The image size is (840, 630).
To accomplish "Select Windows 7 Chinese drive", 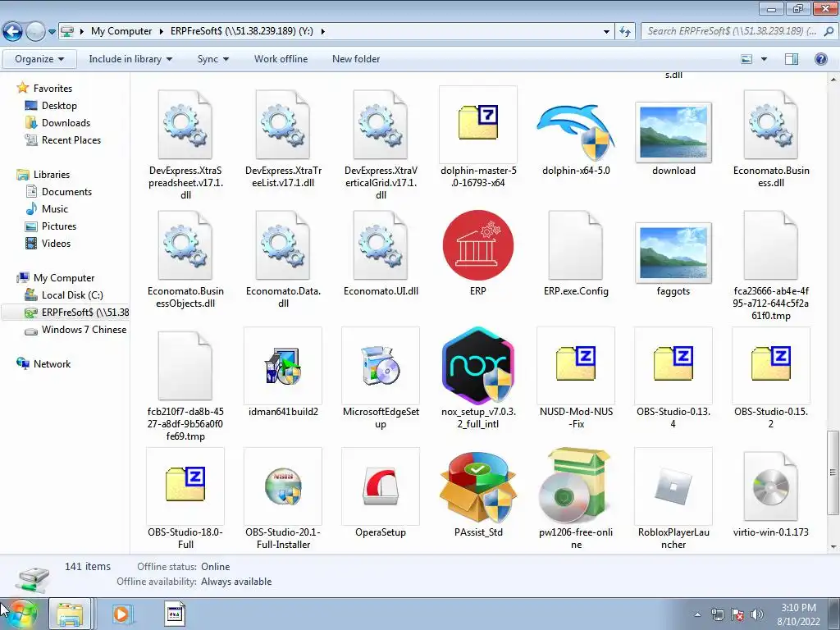I will click(75, 330).
